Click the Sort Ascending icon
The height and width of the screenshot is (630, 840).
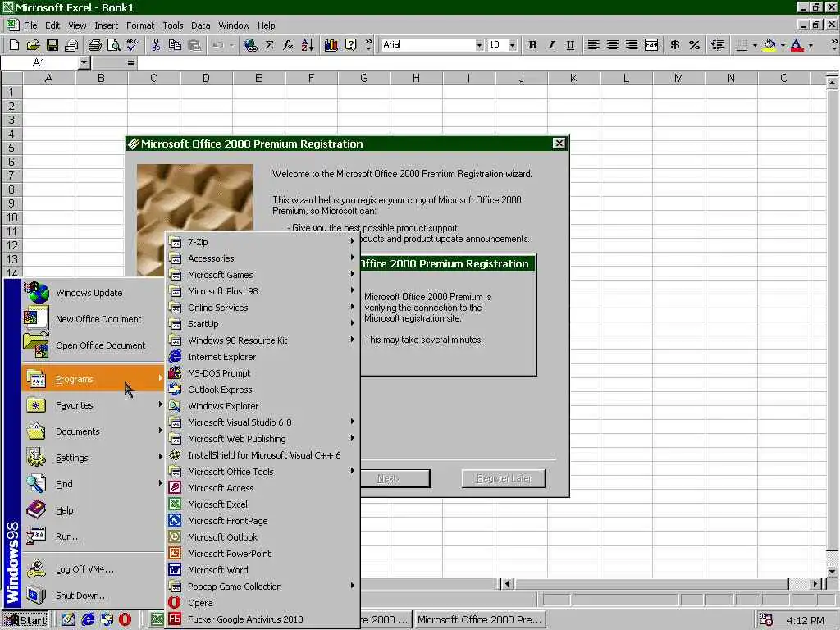click(308, 45)
